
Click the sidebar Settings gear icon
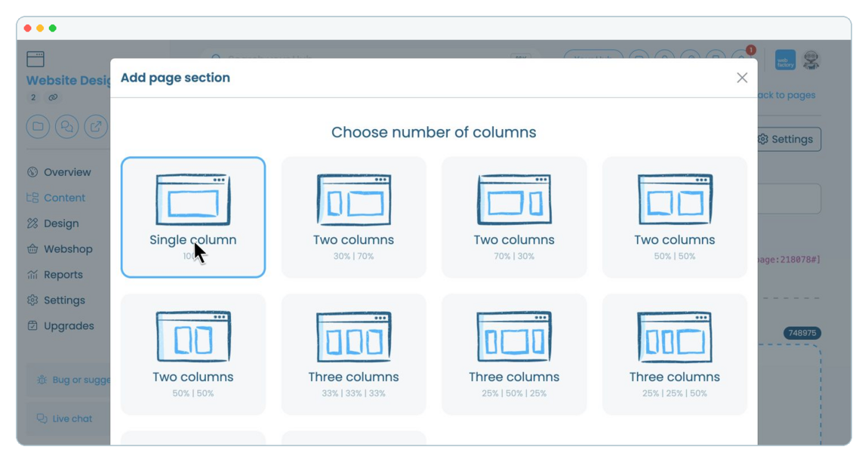(x=32, y=300)
